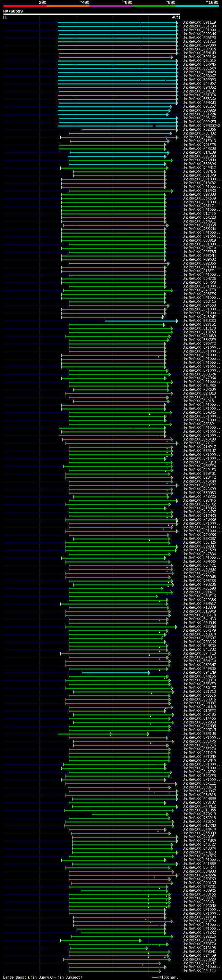Click the UniRef100_Q9LR88 hit name
This screenshot has width=222, height=980.
199,156
